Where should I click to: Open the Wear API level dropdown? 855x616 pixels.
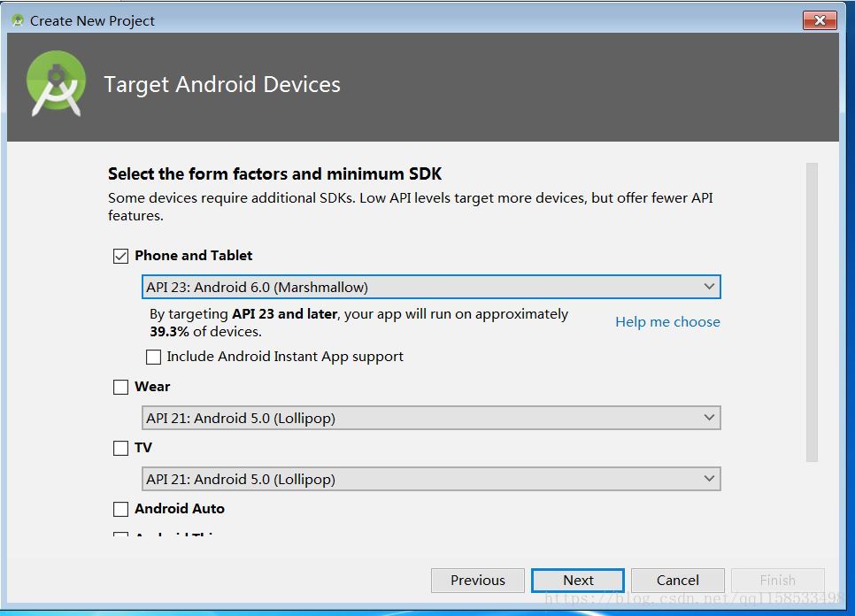pyautogui.click(x=431, y=418)
